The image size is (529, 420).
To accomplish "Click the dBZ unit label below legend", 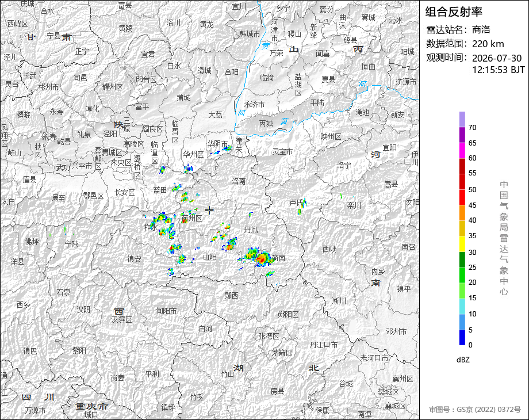I will tap(463, 360).
